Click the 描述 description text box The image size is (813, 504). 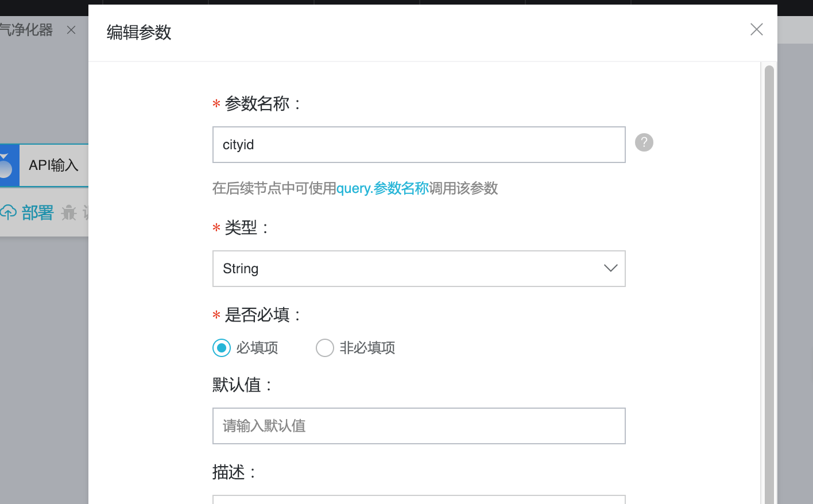[x=419, y=499]
